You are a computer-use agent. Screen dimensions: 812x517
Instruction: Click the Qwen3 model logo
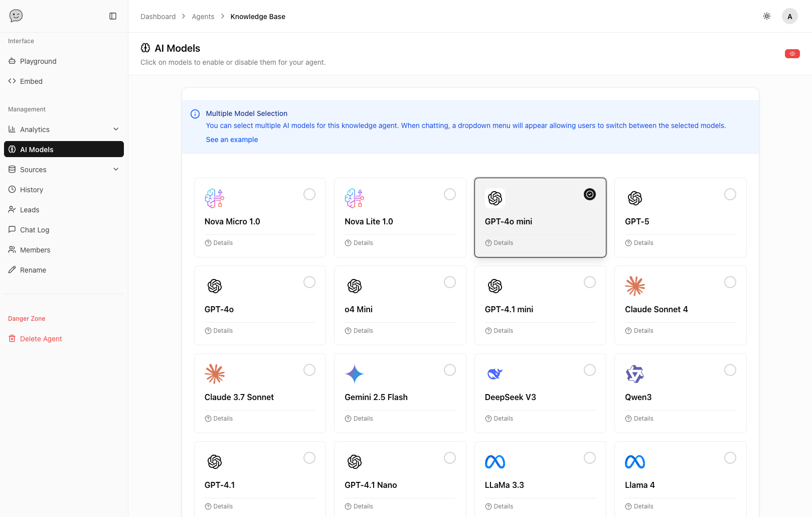[x=635, y=374]
